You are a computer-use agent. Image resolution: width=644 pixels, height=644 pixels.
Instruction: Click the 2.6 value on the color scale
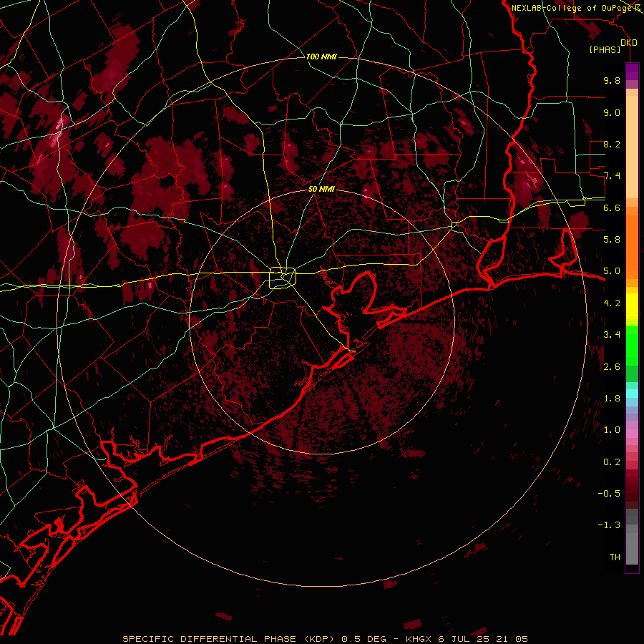point(612,366)
